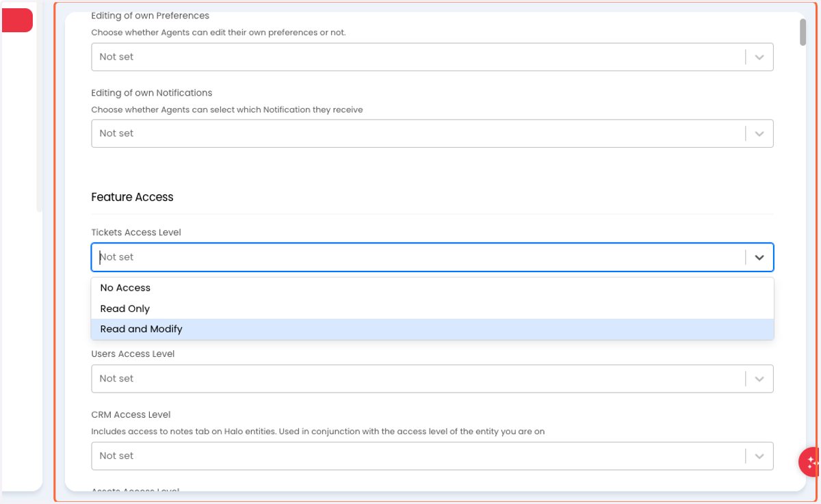Screen dimensions: 821x504
Task: Open the red sparkle assistant button
Action: [x=810, y=462]
